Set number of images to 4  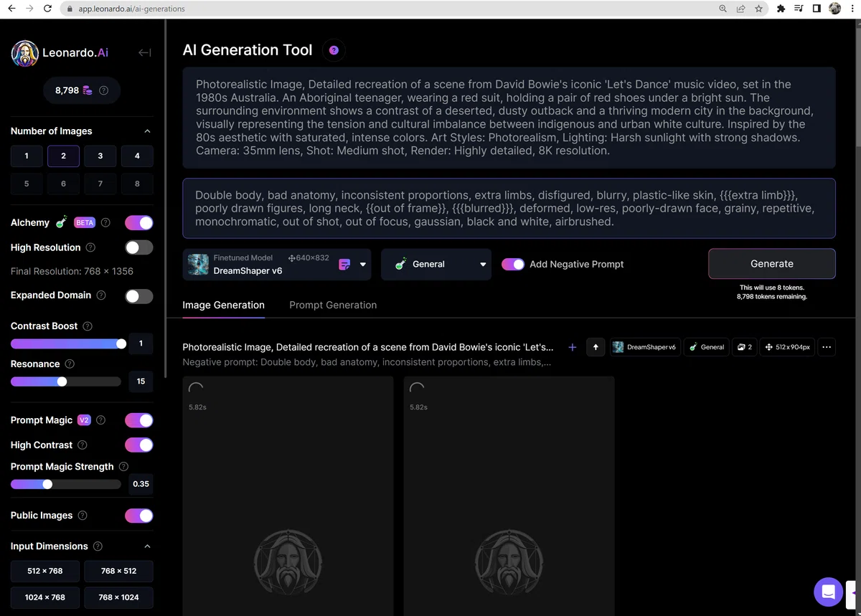pyautogui.click(x=137, y=156)
